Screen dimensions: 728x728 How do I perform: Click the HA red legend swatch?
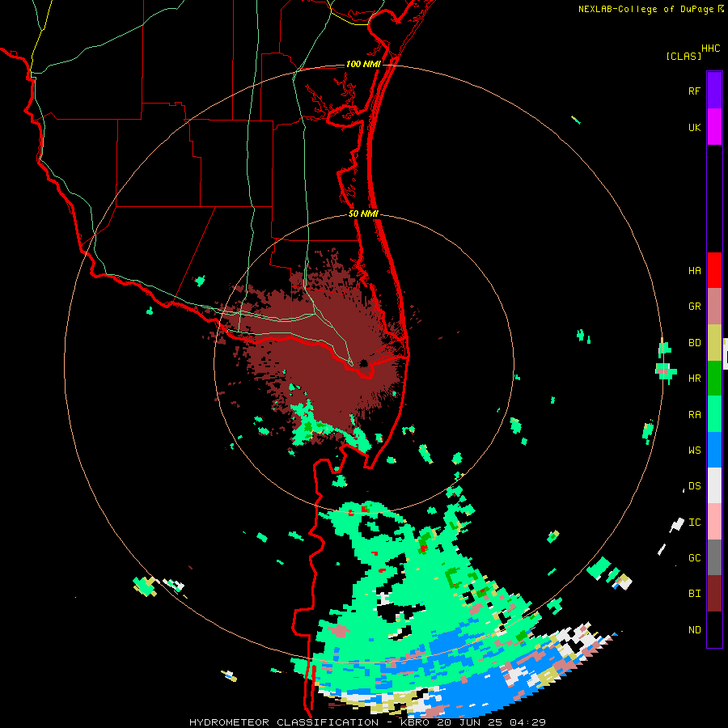click(x=714, y=270)
